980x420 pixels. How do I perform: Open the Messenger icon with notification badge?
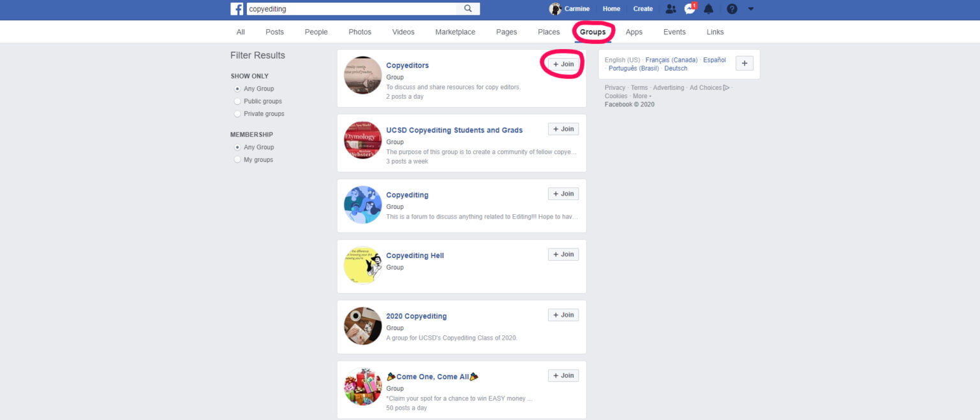coord(690,9)
